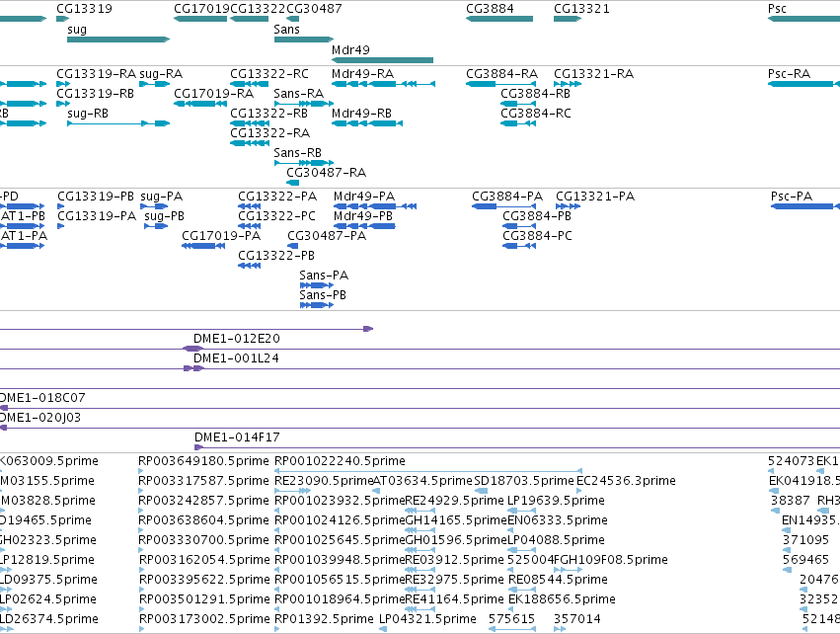The height and width of the screenshot is (634, 840).
Task: Select the sug gene glyph
Action: 118,40
